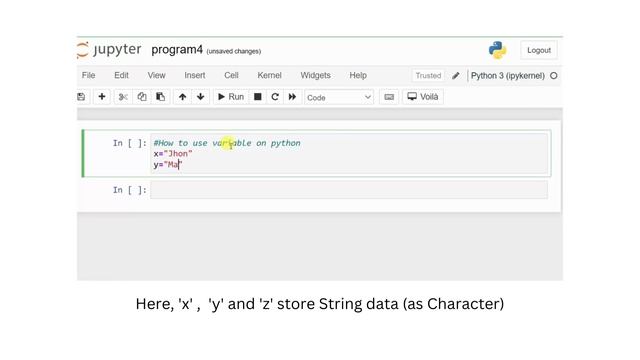The height and width of the screenshot is (360, 640).
Task: Click the Python logo icon
Action: [x=497, y=50]
